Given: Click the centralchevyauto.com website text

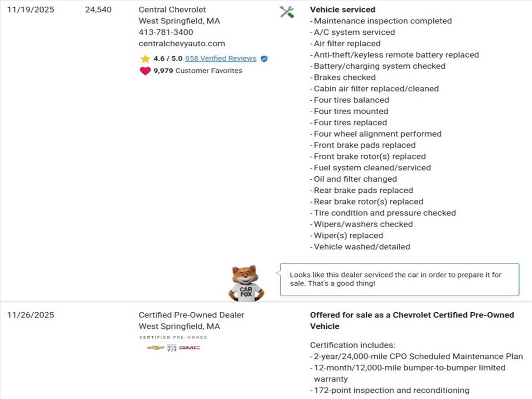Looking at the screenshot, I should (182, 44).
